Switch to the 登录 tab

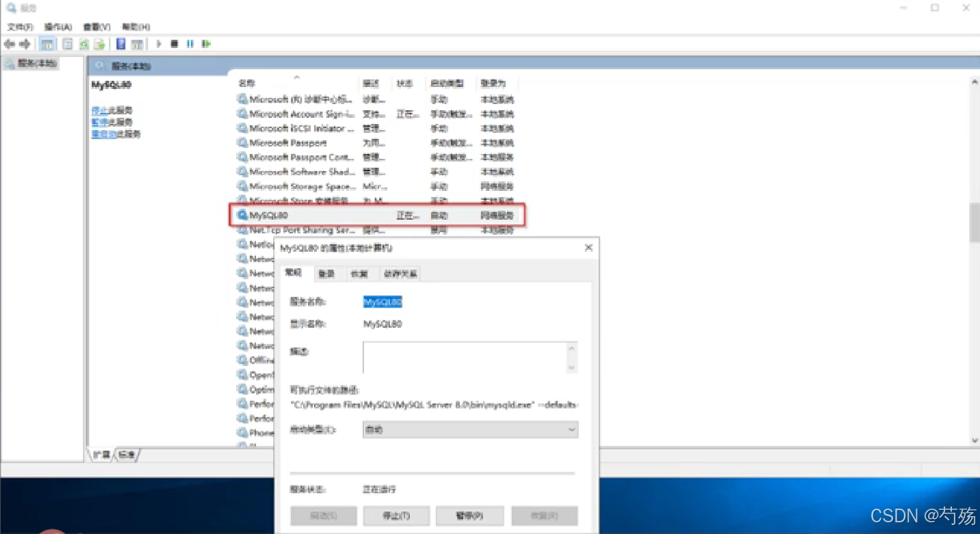(326, 273)
